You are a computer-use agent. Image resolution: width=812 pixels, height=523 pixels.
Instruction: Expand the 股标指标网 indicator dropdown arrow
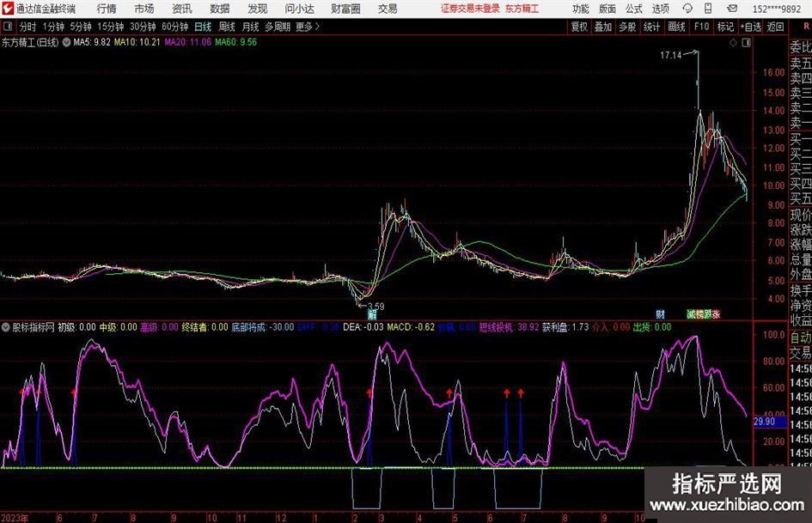6,327
